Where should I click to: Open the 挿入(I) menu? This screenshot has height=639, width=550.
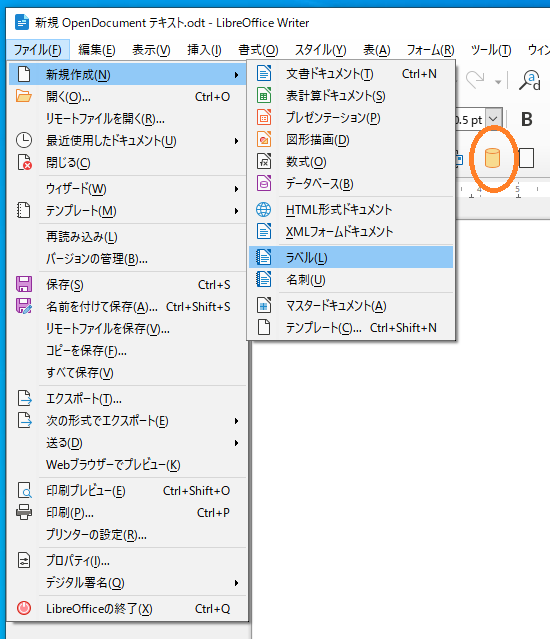[x=204, y=50]
